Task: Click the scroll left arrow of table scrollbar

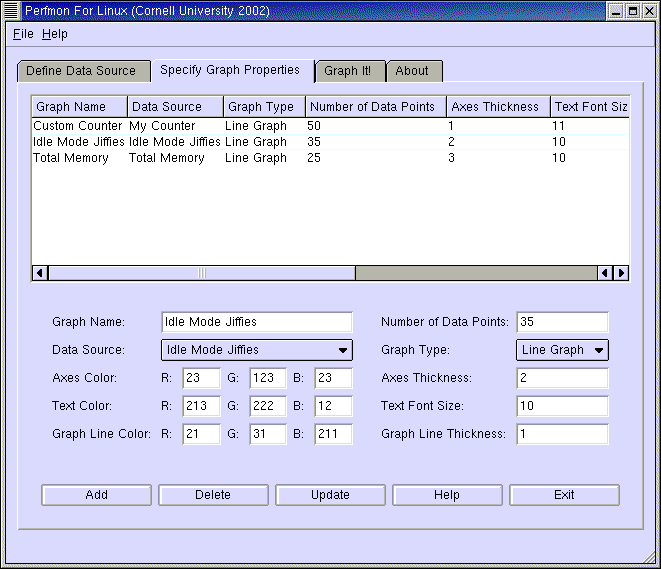Action: click(40, 273)
